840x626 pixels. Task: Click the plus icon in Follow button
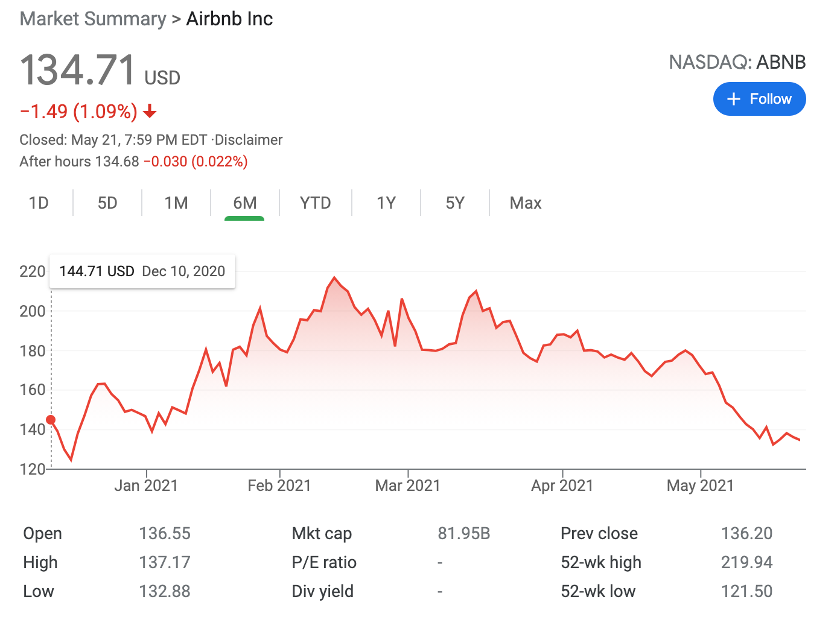[x=734, y=99]
